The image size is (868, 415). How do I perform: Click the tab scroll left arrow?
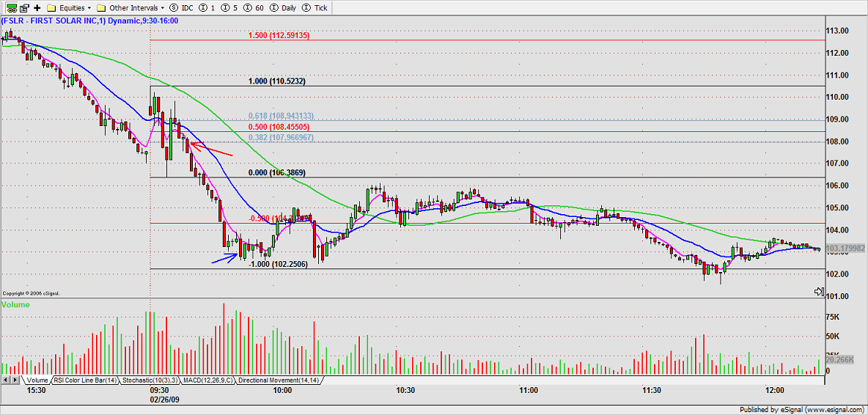coord(6,381)
